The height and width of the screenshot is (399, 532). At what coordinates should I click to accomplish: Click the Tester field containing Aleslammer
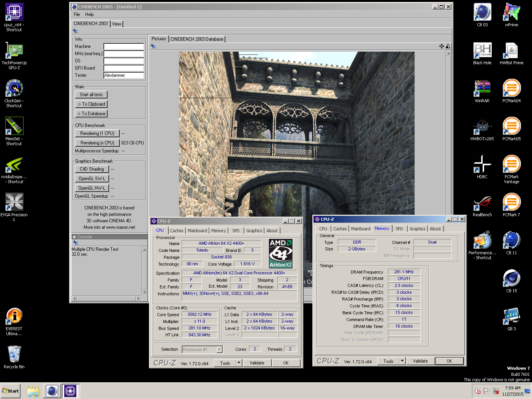pos(124,75)
